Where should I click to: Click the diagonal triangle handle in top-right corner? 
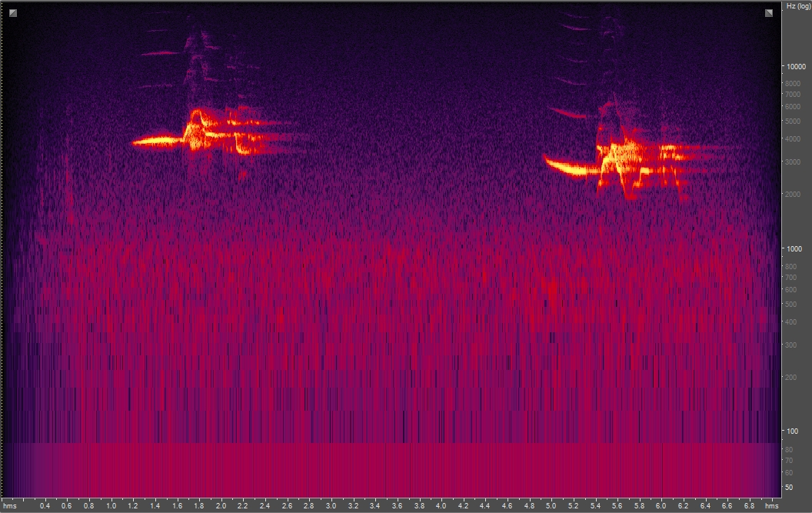point(769,15)
